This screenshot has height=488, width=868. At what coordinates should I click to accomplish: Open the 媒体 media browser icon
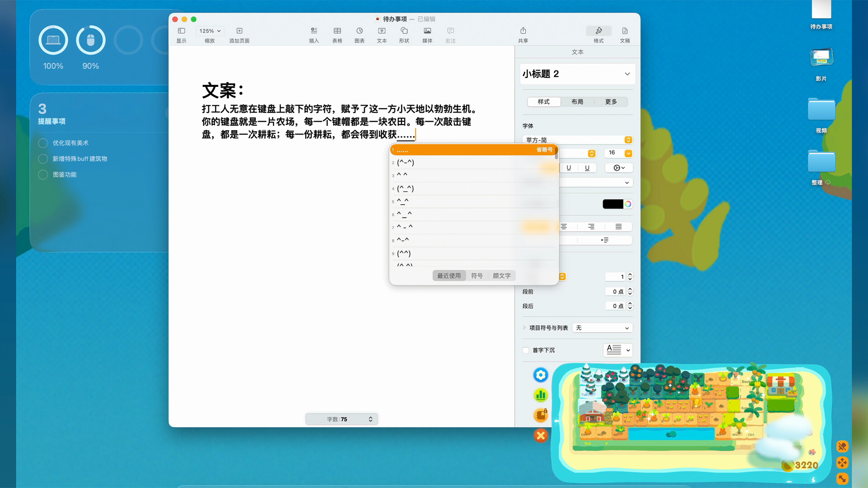pyautogui.click(x=427, y=34)
